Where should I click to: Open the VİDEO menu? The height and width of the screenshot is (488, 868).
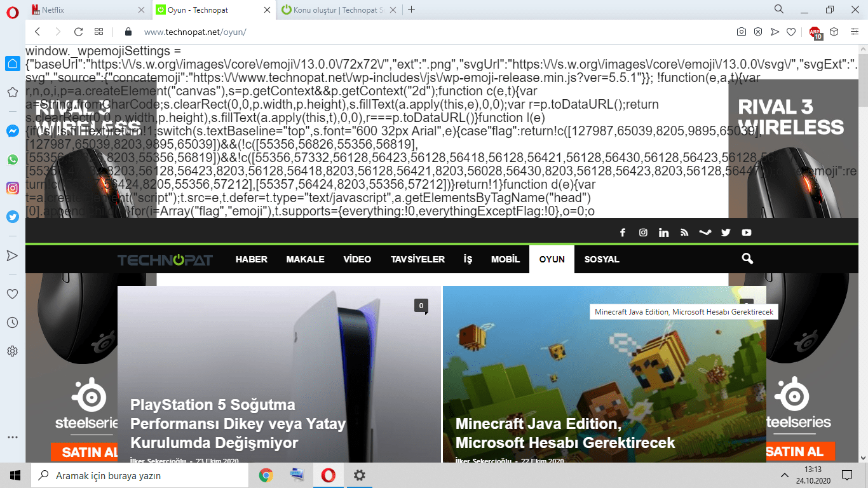click(357, 259)
